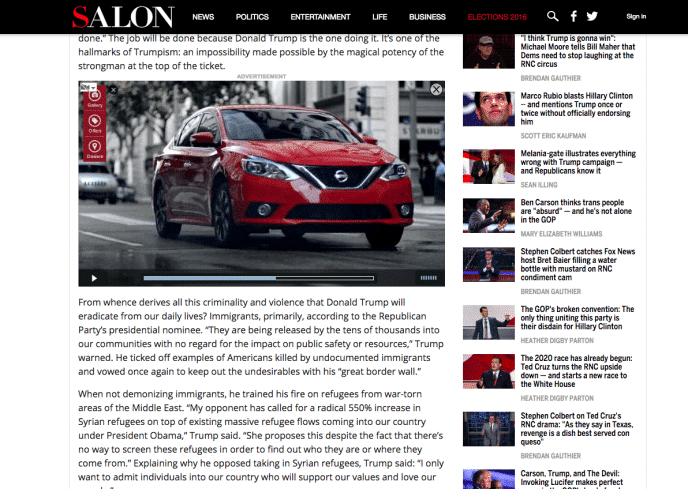Image resolution: width=688 pixels, height=489 pixels.
Task: Open author Sean Illing's page
Action: point(539,185)
